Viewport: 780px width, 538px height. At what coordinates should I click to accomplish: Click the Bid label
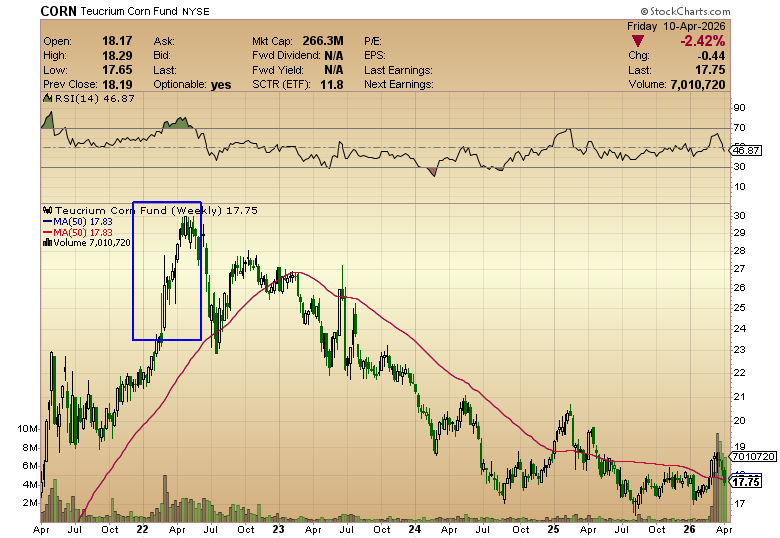[x=162, y=55]
